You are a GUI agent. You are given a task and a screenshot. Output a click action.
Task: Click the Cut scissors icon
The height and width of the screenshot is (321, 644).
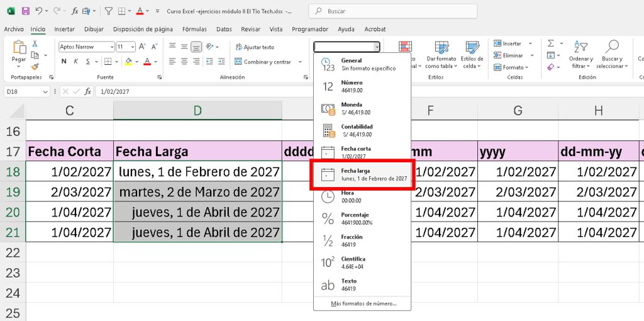pos(35,43)
